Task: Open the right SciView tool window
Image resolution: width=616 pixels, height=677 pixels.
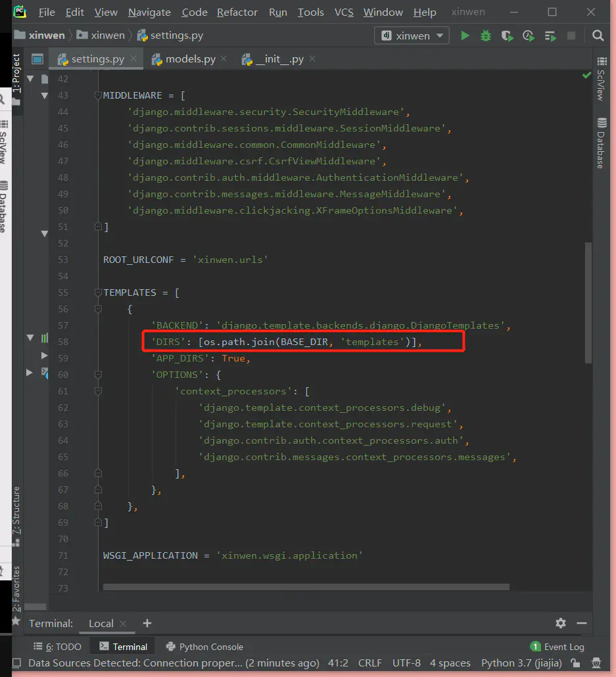Action: [601, 80]
